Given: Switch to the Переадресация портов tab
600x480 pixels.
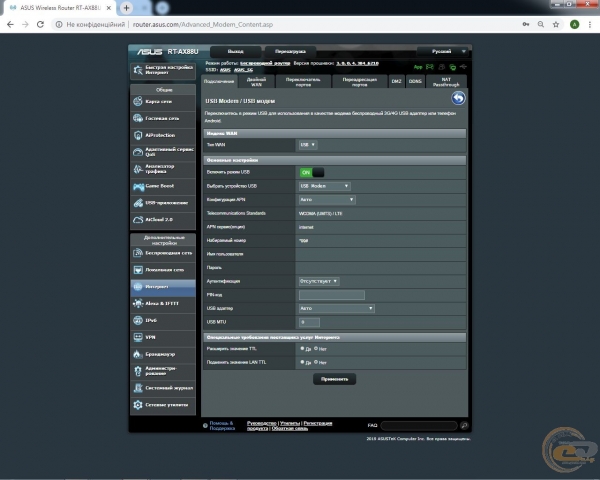Looking at the screenshot, I should [x=359, y=82].
